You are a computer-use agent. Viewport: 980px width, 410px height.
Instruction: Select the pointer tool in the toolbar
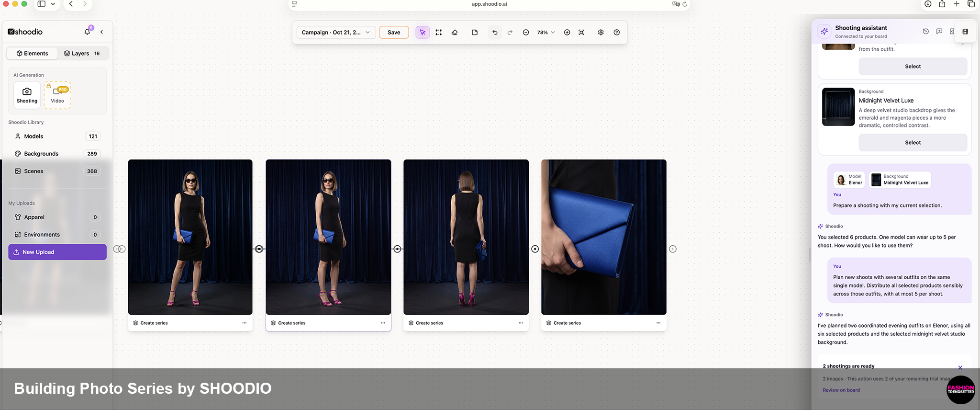(x=423, y=33)
